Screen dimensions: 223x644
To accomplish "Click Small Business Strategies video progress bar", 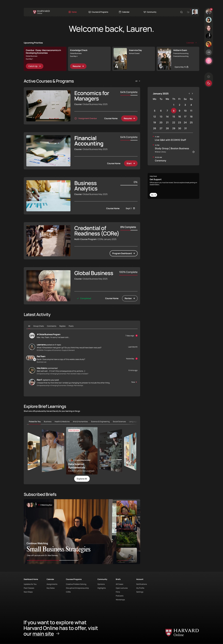I will (53, 560).
